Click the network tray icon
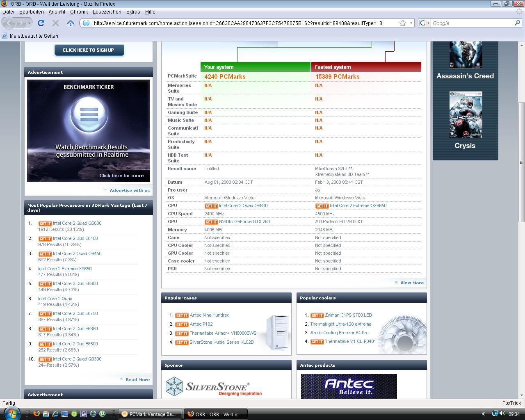 (x=495, y=413)
